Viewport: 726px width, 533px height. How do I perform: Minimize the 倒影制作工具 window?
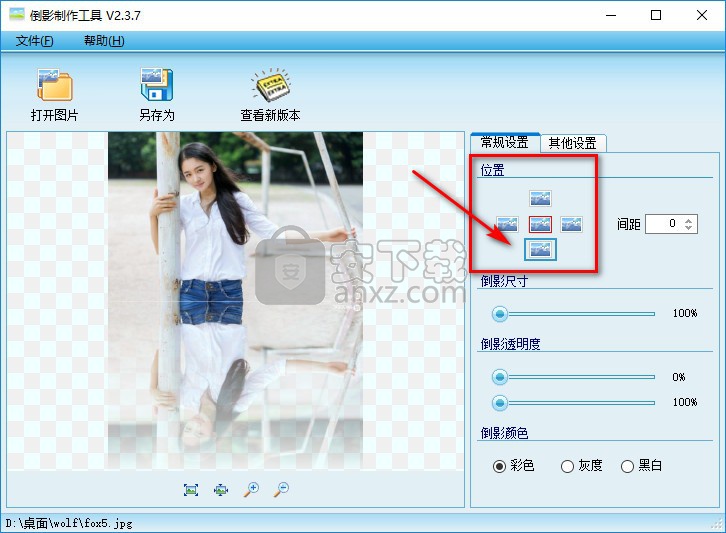click(x=611, y=15)
